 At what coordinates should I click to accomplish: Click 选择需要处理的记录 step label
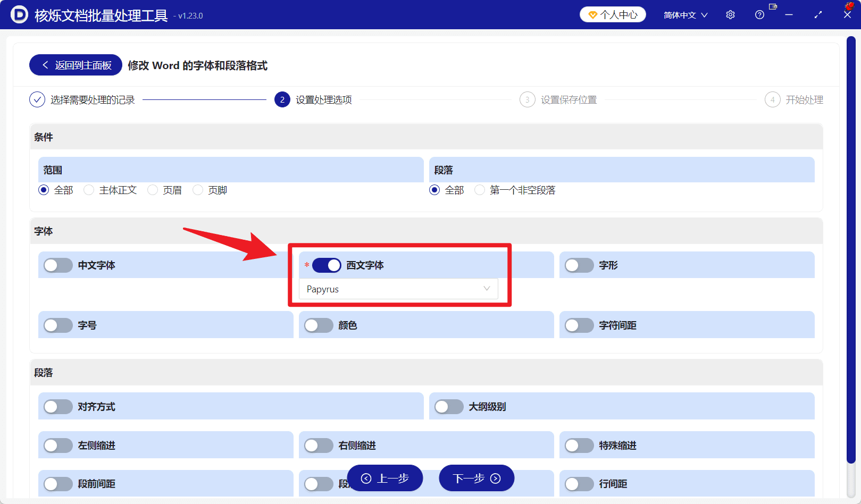(93, 100)
